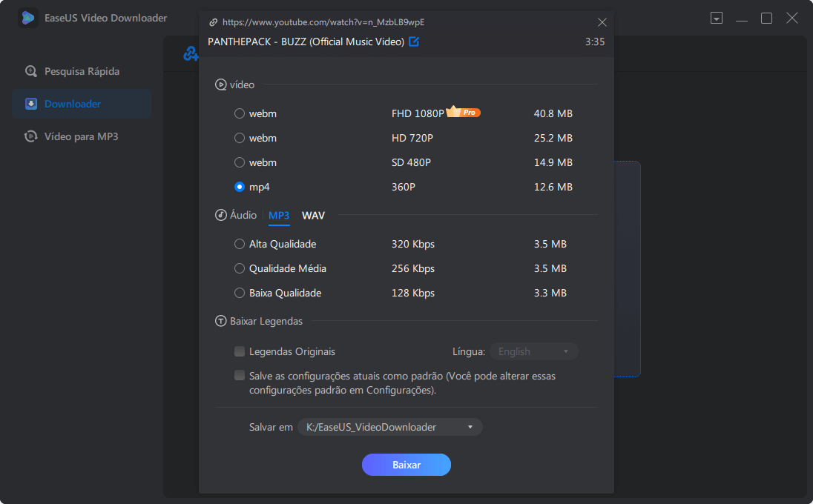This screenshot has width=813, height=504.
Task: Select webm HD 720P video option
Action: click(x=240, y=138)
